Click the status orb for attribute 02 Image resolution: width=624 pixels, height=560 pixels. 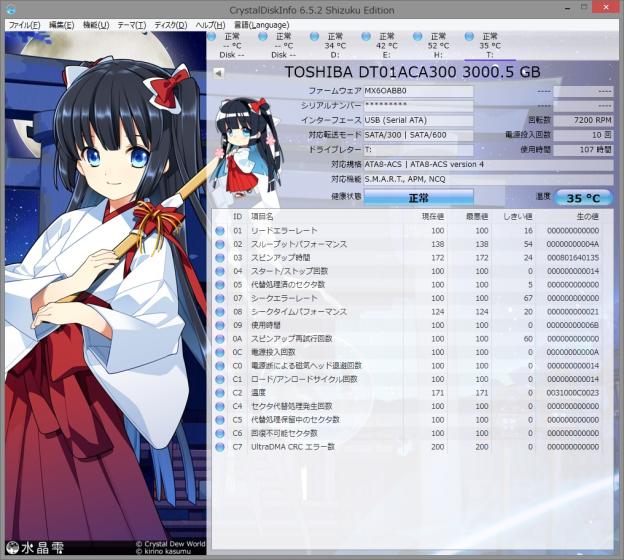click(x=220, y=244)
